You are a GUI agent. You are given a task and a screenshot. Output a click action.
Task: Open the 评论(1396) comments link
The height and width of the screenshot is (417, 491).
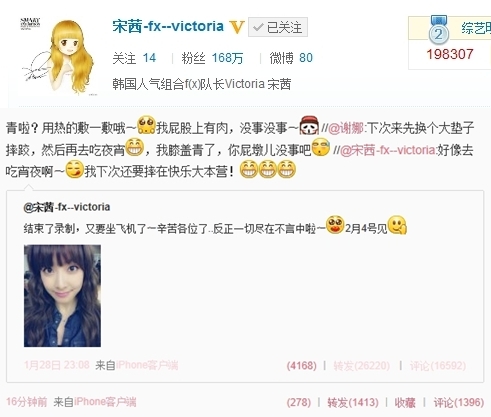[x=459, y=403]
